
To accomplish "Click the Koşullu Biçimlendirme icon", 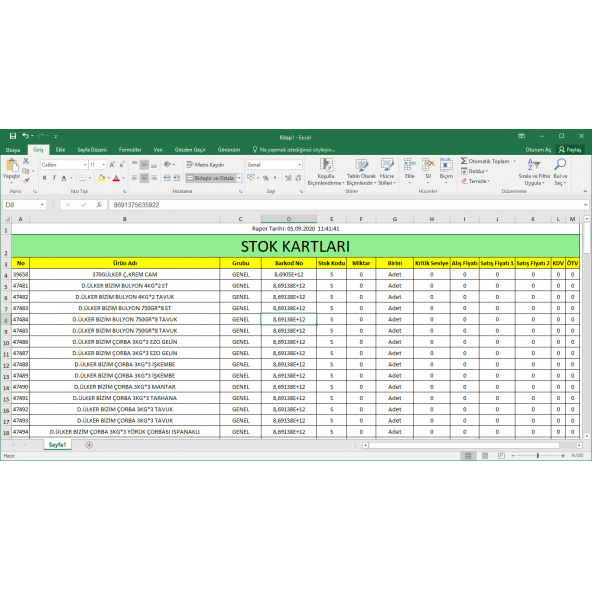I will pos(326,165).
